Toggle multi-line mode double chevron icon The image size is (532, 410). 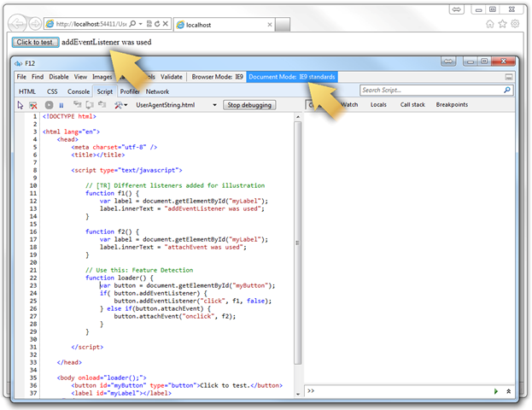point(509,391)
